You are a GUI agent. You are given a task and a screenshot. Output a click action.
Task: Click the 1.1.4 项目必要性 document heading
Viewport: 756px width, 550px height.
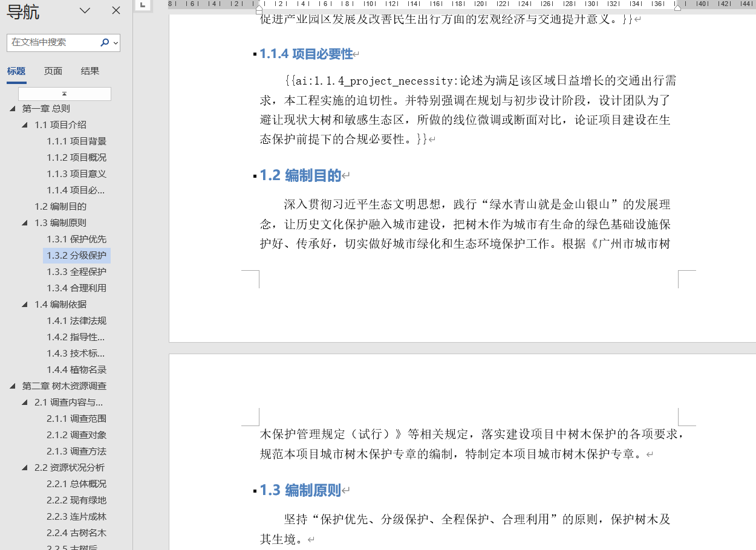pyautogui.click(x=306, y=54)
